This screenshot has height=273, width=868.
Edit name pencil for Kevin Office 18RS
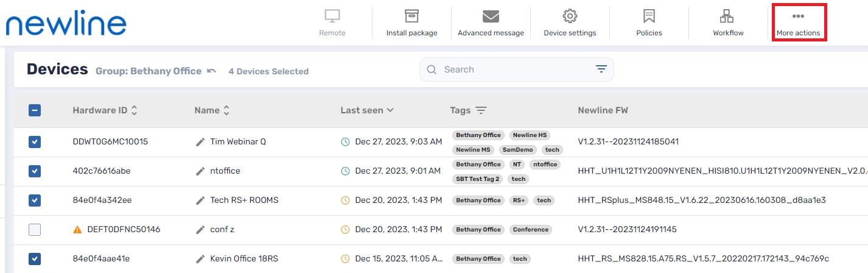pos(200,259)
